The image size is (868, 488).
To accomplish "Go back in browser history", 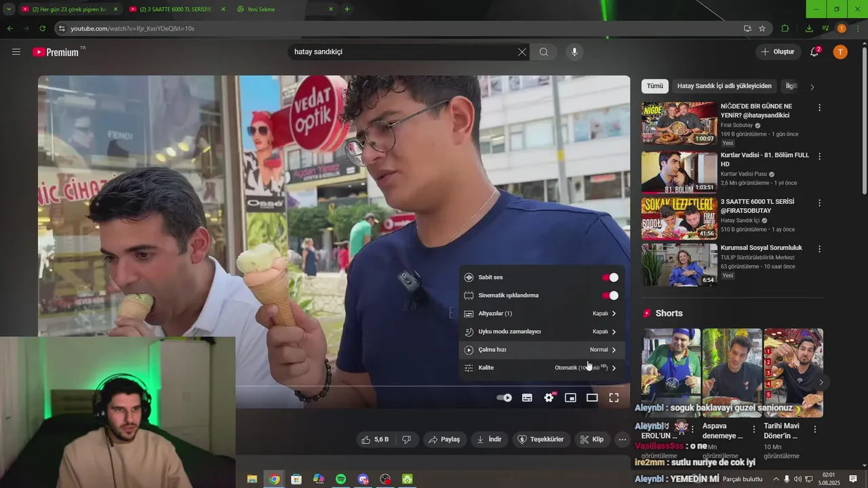I will [x=9, y=28].
